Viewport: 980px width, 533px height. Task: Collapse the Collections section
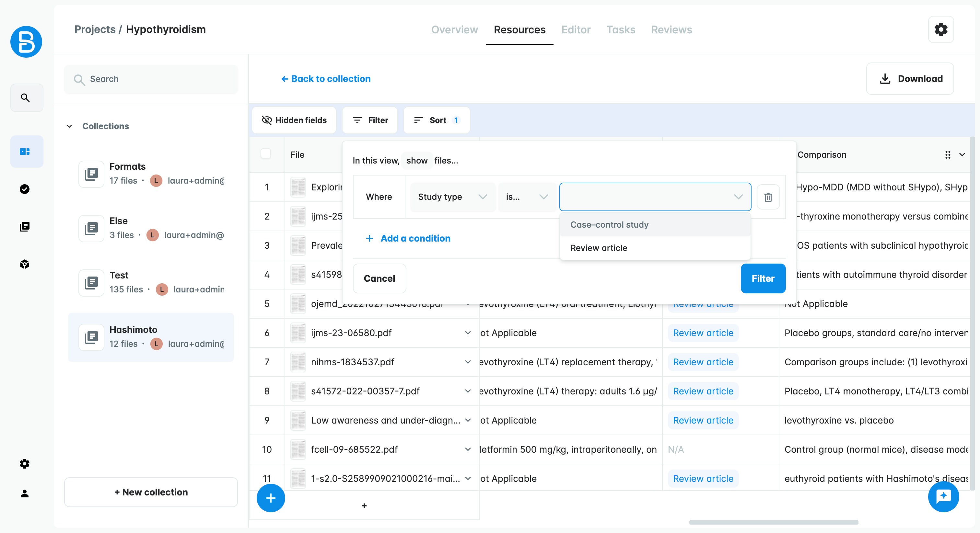(x=69, y=126)
